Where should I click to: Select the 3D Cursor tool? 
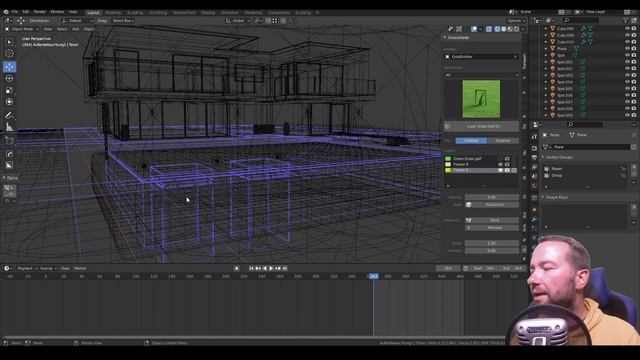(x=9, y=53)
